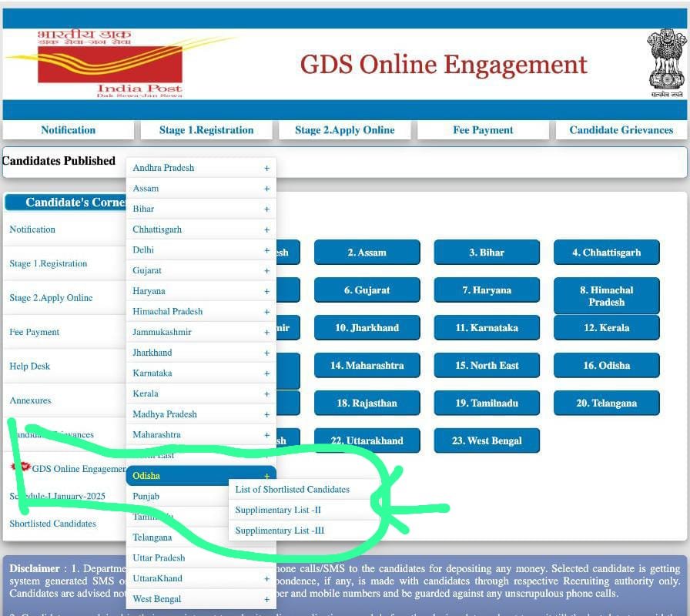Click the 3. Bihar state button

click(x=487, y=252)
